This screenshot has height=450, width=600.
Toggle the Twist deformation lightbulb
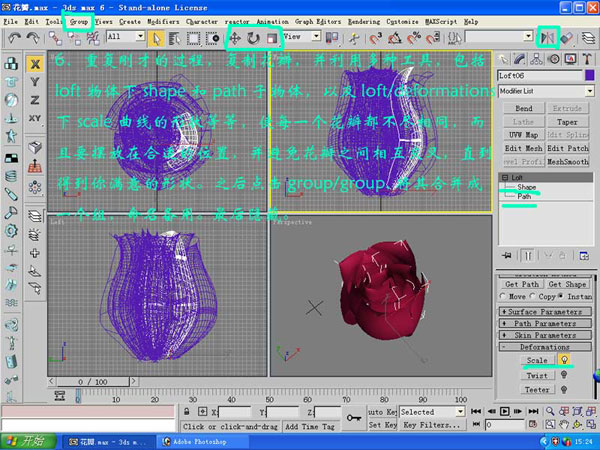pyautogui.click(x=564, y=375)
